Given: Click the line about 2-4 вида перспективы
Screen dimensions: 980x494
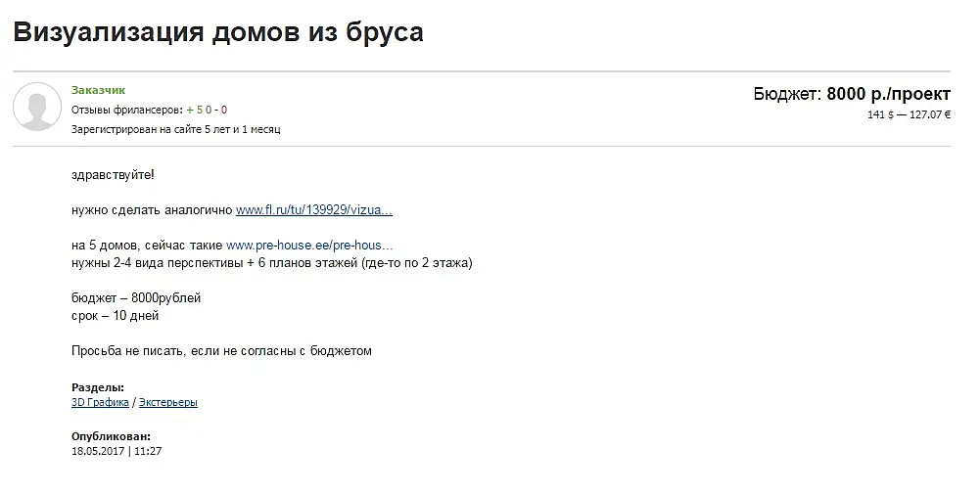Looking at the screenshot, I should (272, 263).
